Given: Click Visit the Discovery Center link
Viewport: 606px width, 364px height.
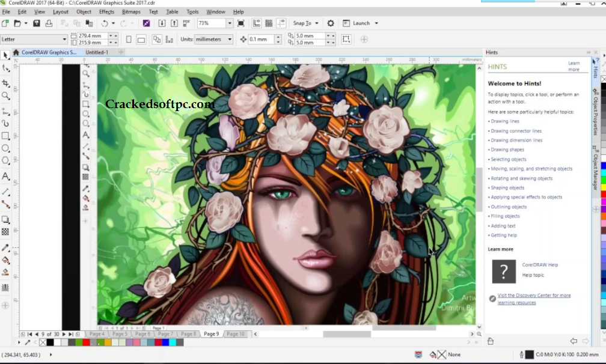Looking at the screenshot, I should pos(534,299).
